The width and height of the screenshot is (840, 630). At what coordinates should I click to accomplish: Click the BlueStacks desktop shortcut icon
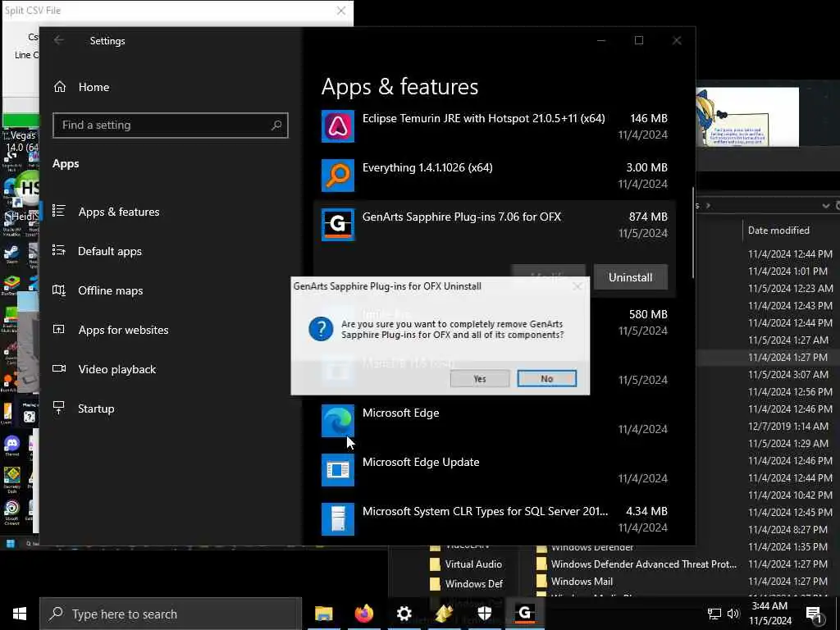(11, 283)
